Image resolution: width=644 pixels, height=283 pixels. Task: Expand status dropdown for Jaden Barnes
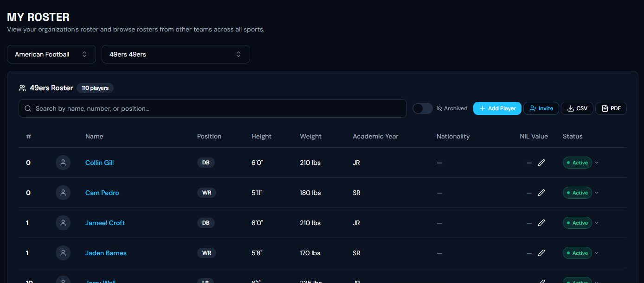pyautogui.click(x=597, y=253)
